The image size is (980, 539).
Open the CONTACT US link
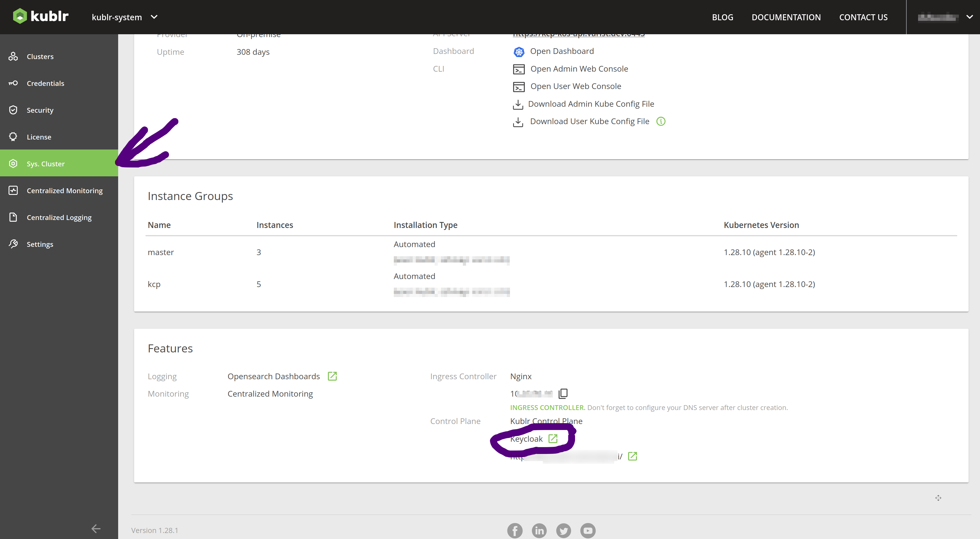863,17
